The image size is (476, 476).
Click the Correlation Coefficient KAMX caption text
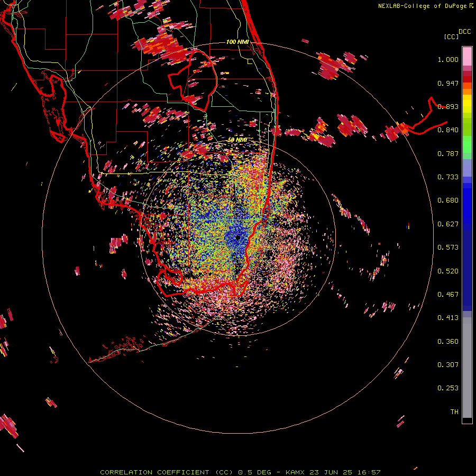point(240,472)
